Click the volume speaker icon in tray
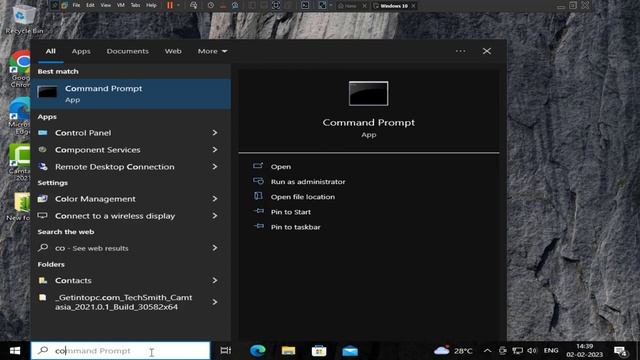640x360 pixels. (532, 351)
